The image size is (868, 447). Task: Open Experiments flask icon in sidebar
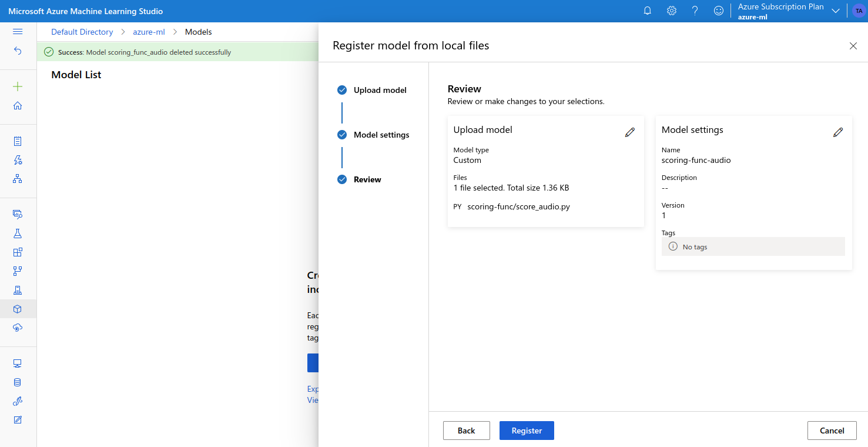point(18,233)
